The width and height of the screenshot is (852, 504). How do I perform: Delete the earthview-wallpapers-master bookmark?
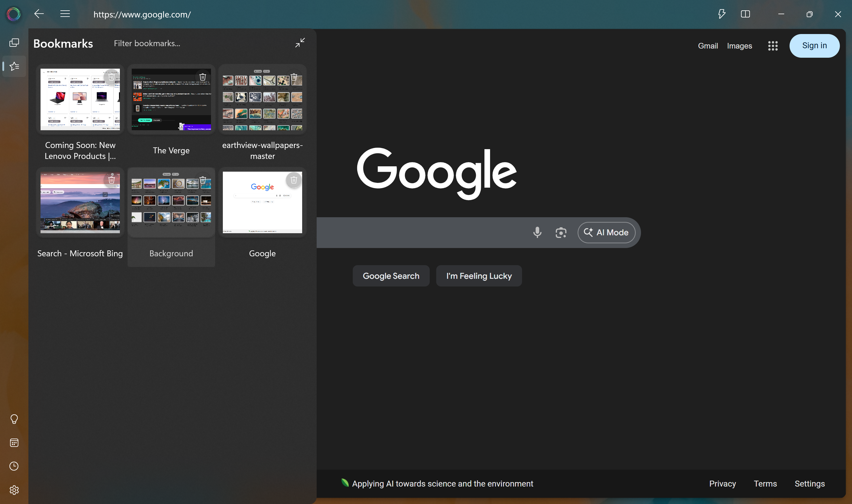click(294, 77)
